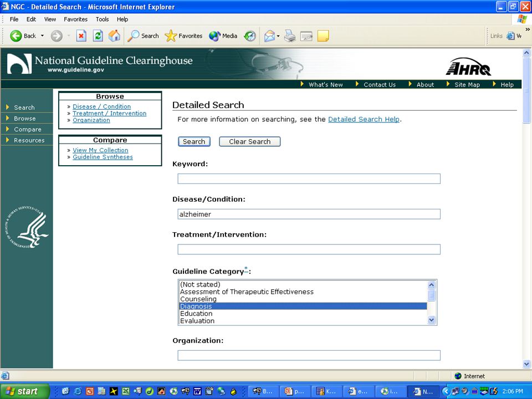The height and width of the screenshot is (399, 532).
Task: Click the Disease/Condition field containing alzheimer
Action: [309, 214]
